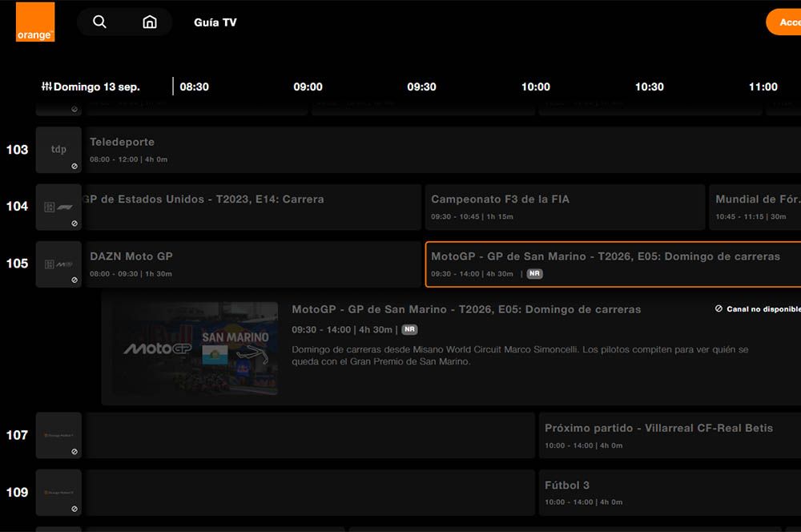Select the 10:30 time marker
The height and width of the screenshot is (532, 801).
tap(650, 87)
